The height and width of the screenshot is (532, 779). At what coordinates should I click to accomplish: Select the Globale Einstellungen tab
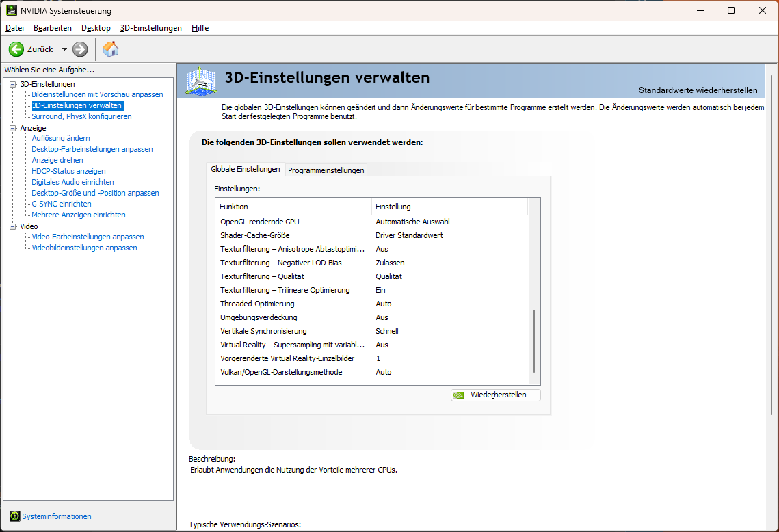pyautogui.click(x=246, y=169)
